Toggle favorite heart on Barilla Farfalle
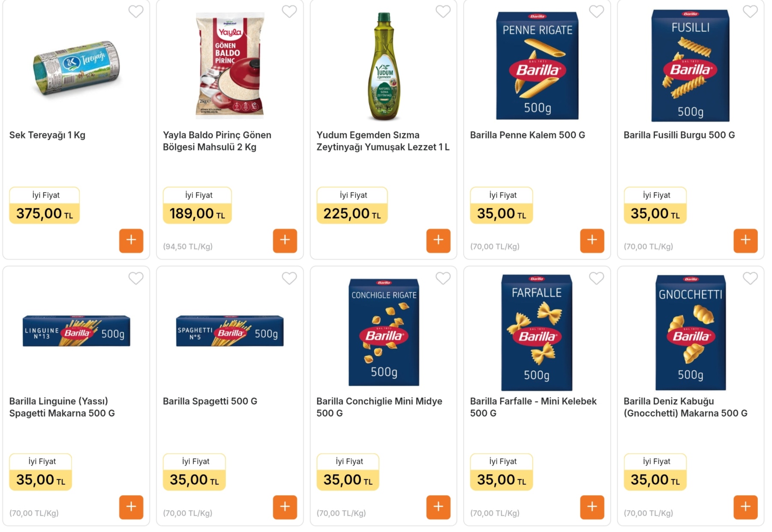772x532 pixels. click(596, 278)
